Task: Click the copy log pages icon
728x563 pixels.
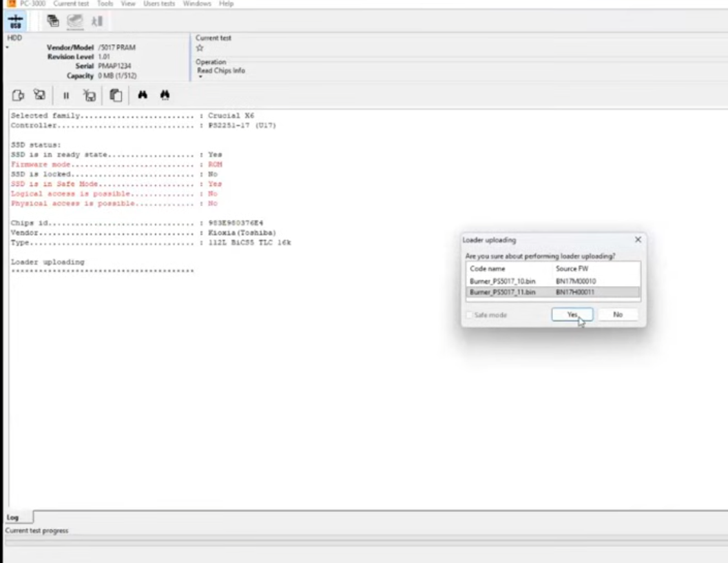Action: coord(116,96)
